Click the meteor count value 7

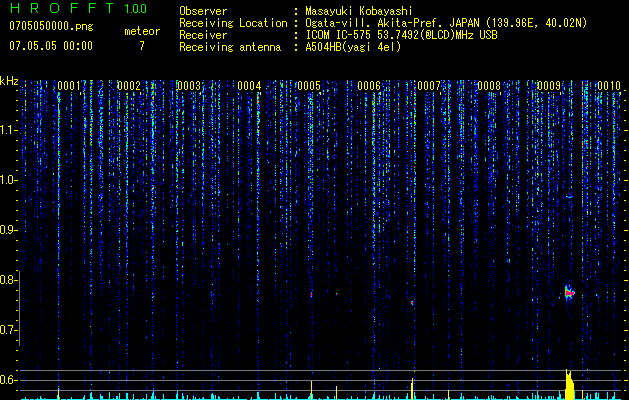tap(142, 46)
